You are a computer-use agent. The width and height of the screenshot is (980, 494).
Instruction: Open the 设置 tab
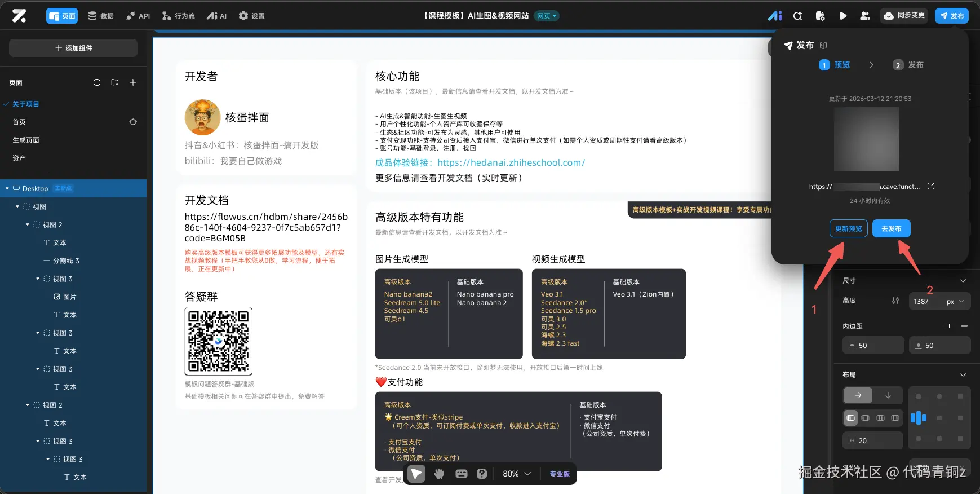[x=251, y=16]
